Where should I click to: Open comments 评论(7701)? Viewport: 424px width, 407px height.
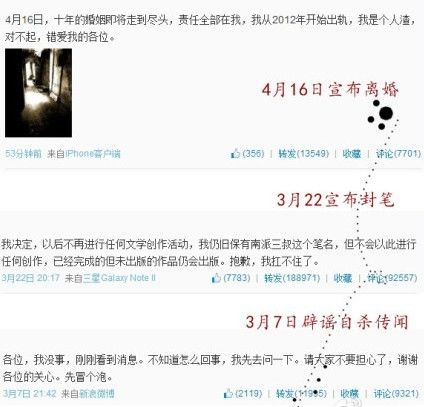[398, 154]
